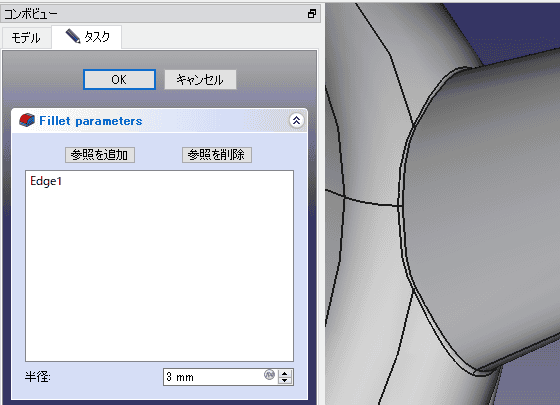
Task: Select Edge1 in the reference list
Action: pos(46,181)
